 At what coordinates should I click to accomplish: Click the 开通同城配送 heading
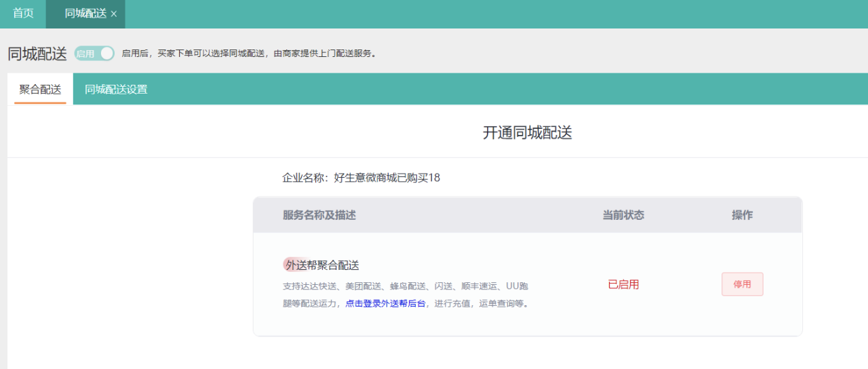(527, 133)
